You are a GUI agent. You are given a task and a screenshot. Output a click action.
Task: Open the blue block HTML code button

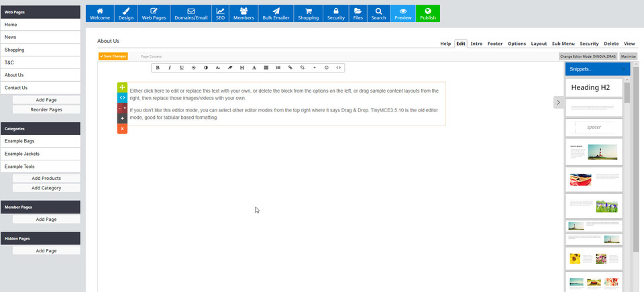(122, 97)
